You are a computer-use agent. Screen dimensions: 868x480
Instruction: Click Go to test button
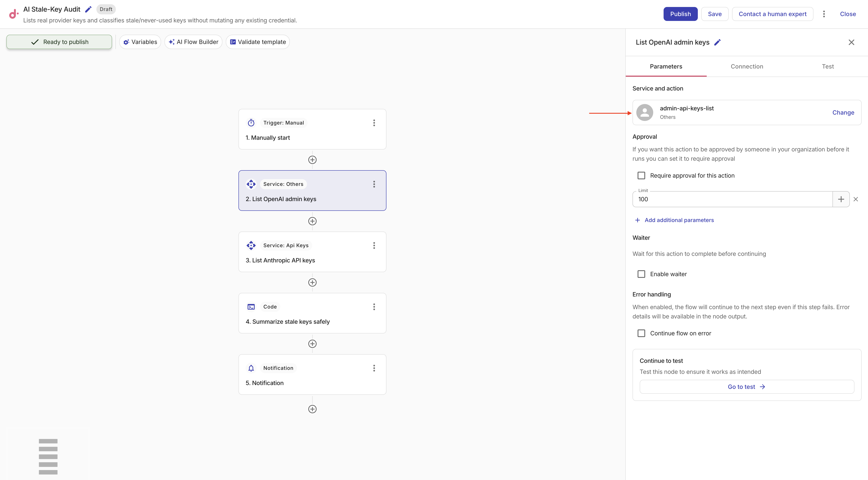[747, 387]
